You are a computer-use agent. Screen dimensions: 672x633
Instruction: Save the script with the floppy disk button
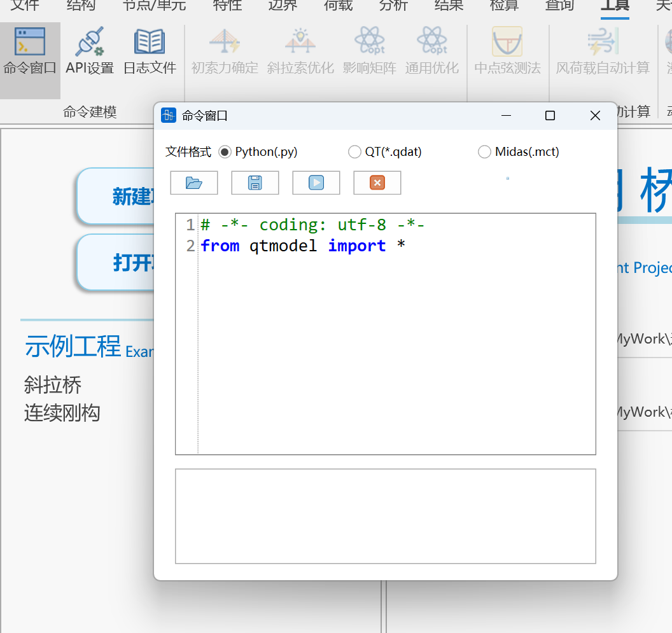pyautogui.click(x=255, y=183)
